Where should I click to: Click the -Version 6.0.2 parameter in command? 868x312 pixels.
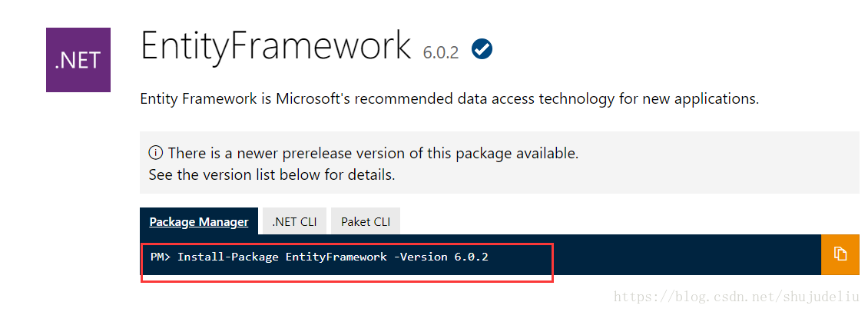coord(441,257)
